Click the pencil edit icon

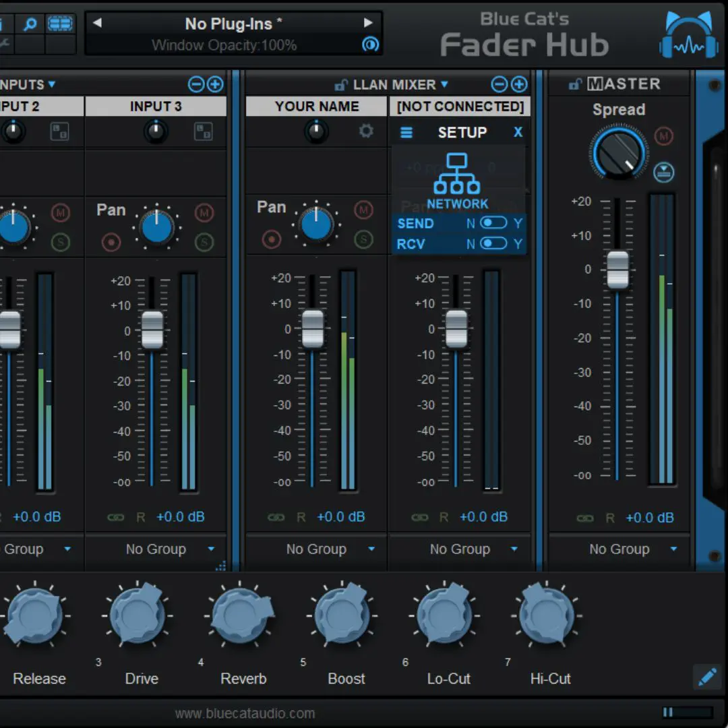pos(707,677)
